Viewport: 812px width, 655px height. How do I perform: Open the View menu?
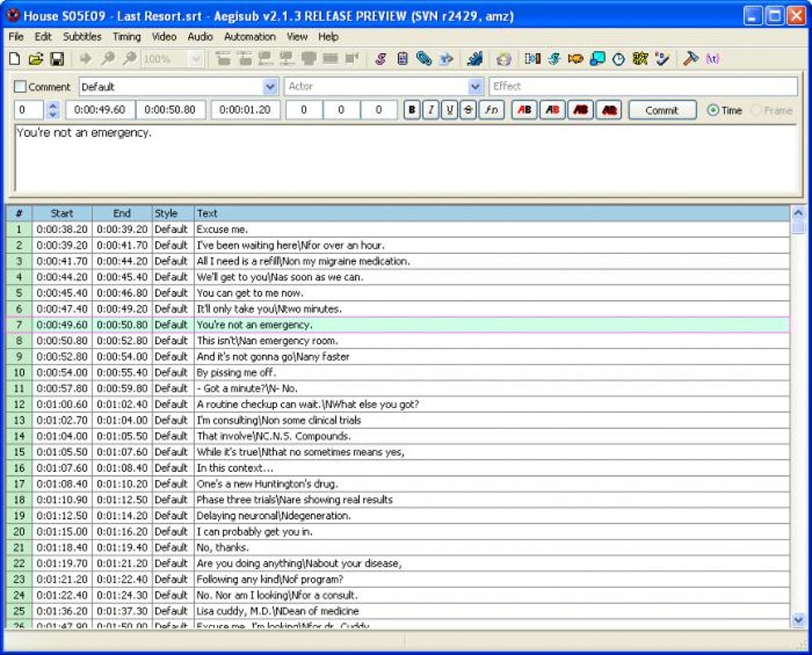[297, 37]
